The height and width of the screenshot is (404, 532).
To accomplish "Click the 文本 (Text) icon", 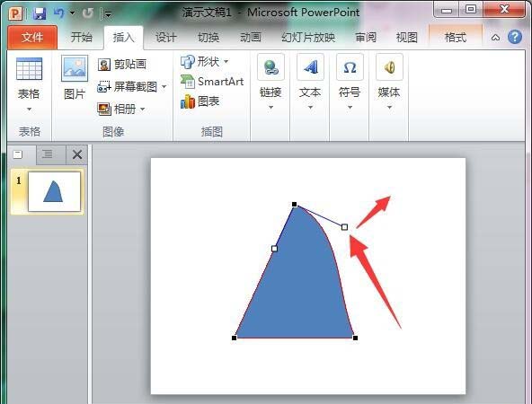I will click(310, 67).
